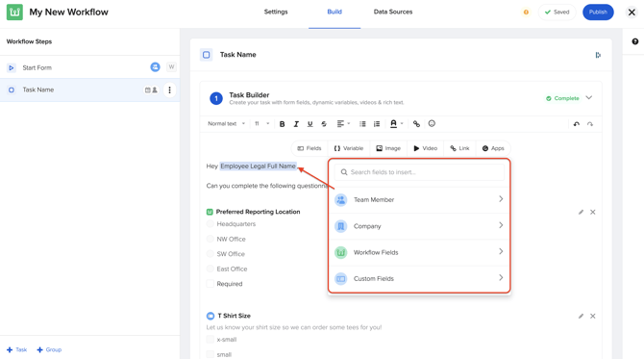Image resolution: width=644 pixels, height=359 pixels.
Task: Click the Search fields to insert box
Action: click(419, 172)
